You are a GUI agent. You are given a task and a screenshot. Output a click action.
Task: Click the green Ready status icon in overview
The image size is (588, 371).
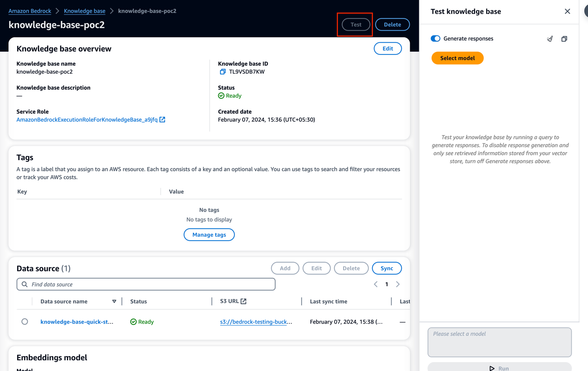click(221, 96)
